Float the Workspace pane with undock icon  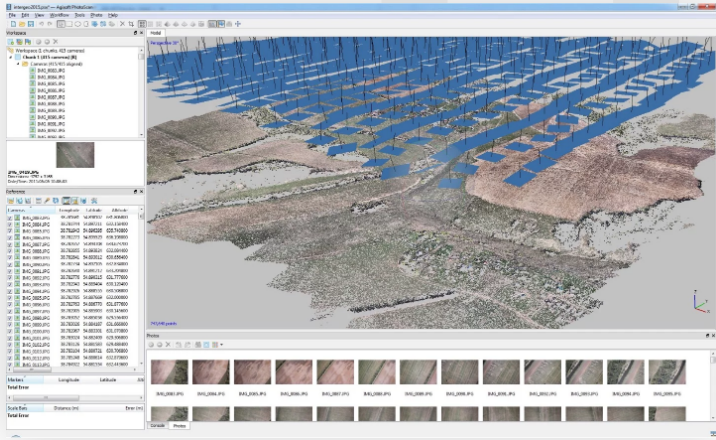(x=135, y=33)
